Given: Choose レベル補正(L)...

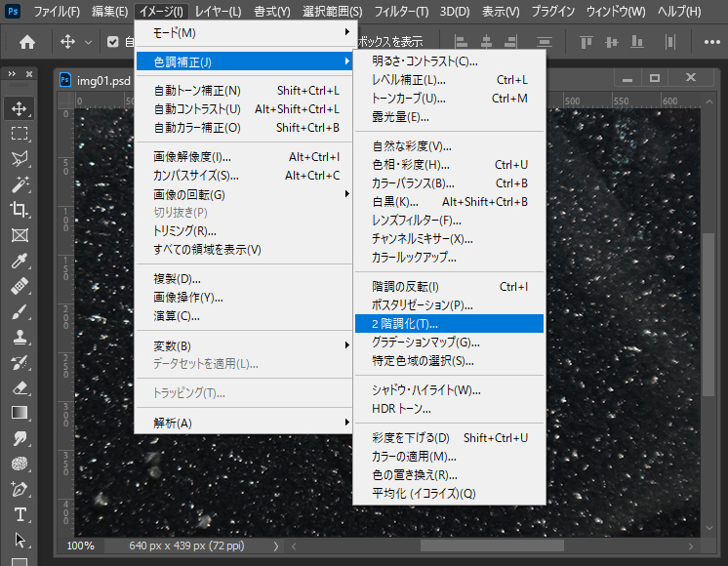Looking at the screenshot, I should click(x=449, y=80).
